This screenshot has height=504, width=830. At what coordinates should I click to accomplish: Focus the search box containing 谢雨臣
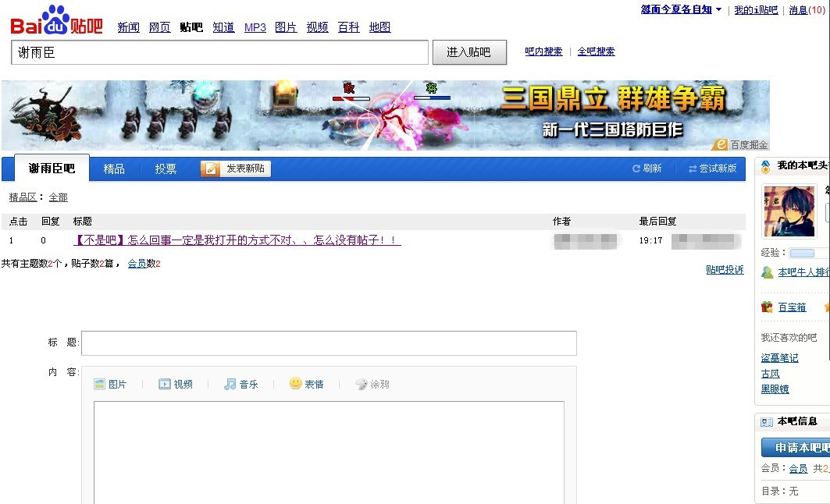219,52
